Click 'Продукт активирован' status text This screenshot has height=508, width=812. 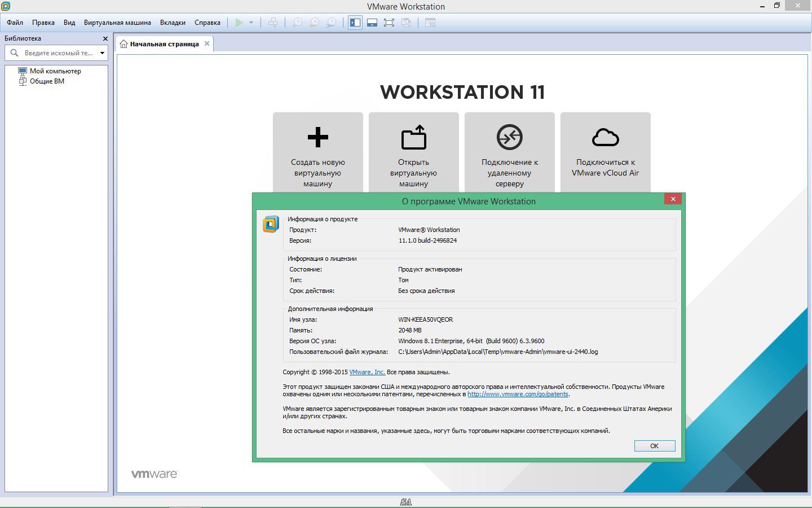click(430, 269)
